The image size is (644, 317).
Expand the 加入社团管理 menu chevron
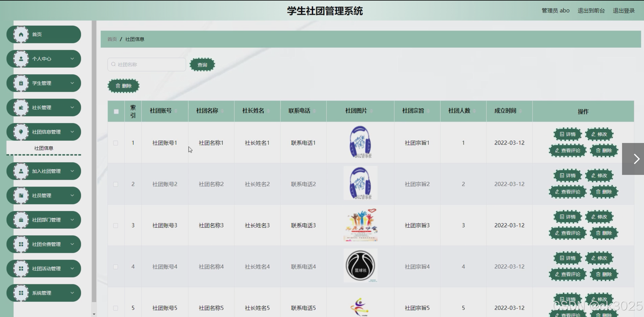click(x=72, y=171)
